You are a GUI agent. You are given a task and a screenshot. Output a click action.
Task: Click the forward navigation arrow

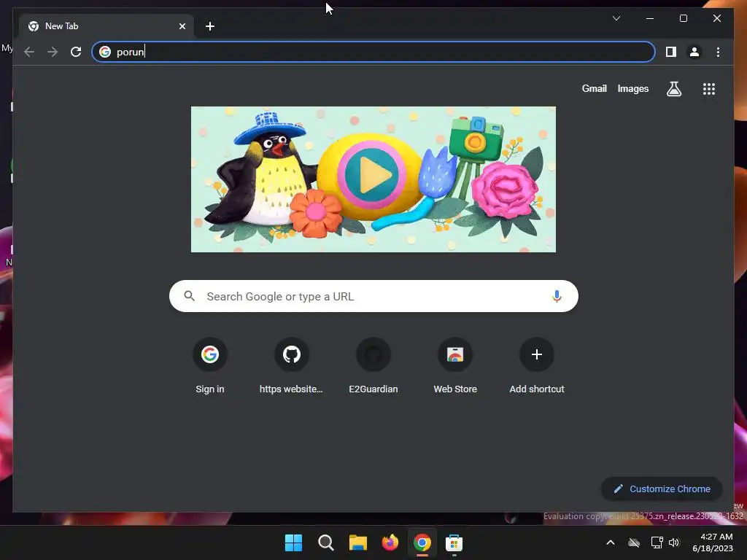[x=53, y=52]
